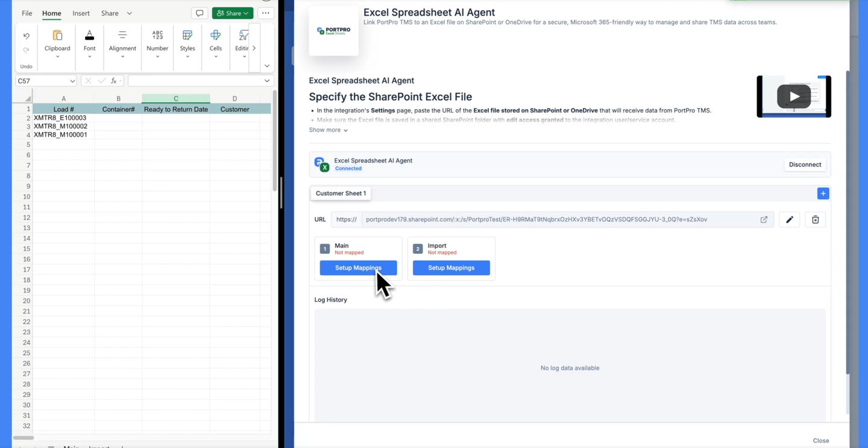Open the Share ribbon tab
The width and height of the screenshot is (868, 448).
tap(110, 13)
